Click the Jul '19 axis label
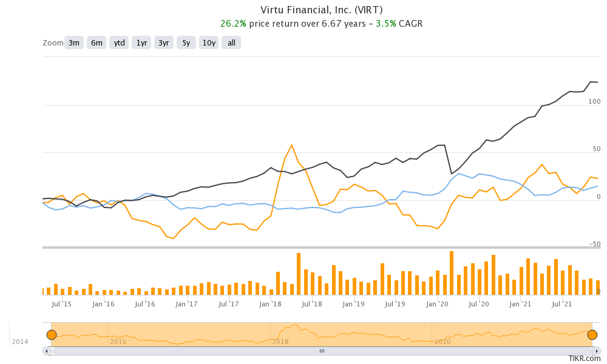The image size is (607, 364). click(395, 304)
